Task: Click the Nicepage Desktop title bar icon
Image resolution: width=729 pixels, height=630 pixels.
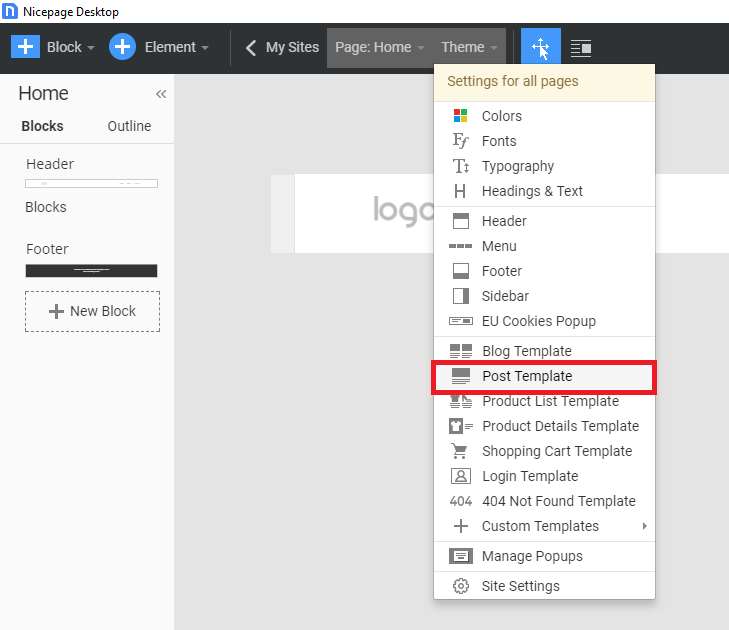Action: coord(10,11)
